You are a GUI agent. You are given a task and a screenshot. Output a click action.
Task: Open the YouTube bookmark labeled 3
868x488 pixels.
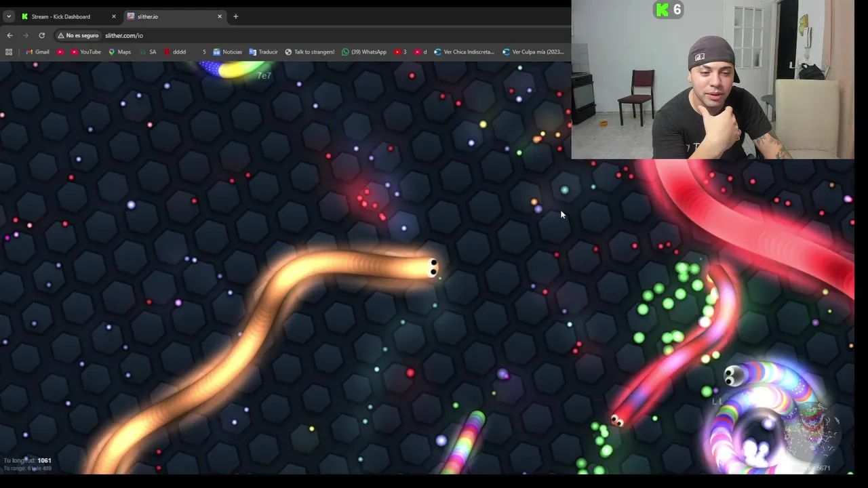(400, 52)
